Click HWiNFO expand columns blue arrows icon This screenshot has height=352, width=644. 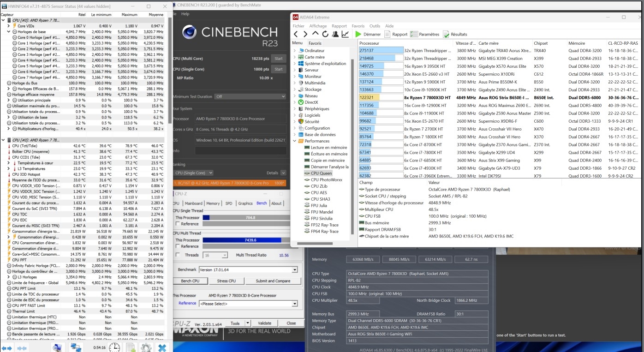(x=6, y=348)
